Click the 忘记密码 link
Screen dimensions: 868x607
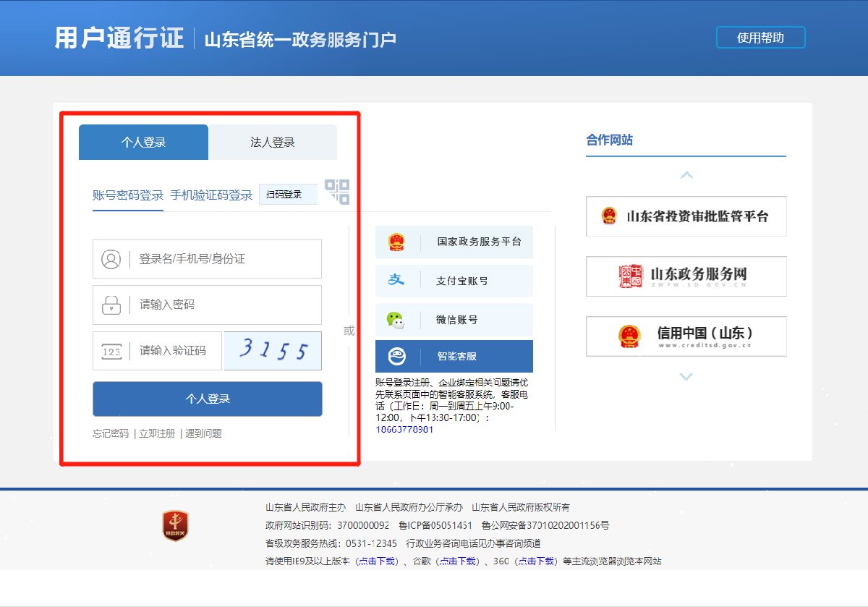pyautogui.click(x=111, y=433)
